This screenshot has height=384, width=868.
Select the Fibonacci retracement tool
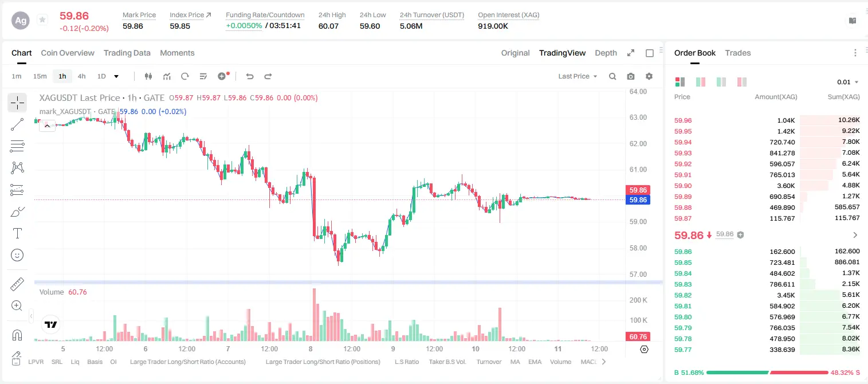17,146
